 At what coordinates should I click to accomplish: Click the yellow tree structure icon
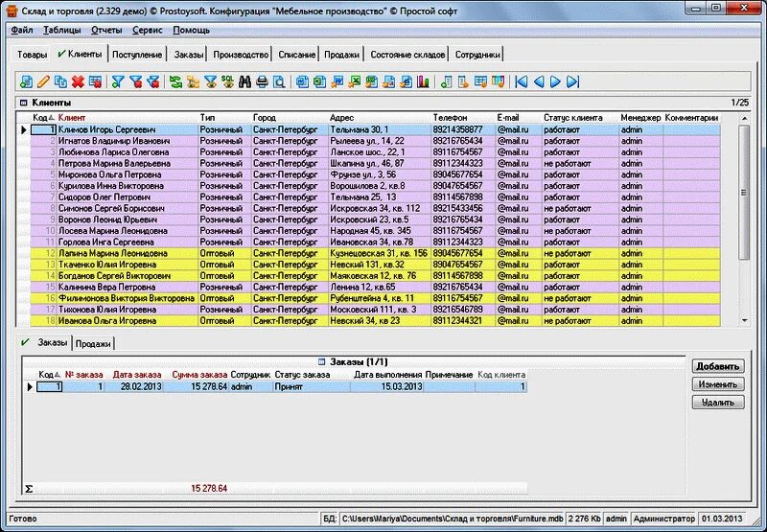click(x=193, y=81)
